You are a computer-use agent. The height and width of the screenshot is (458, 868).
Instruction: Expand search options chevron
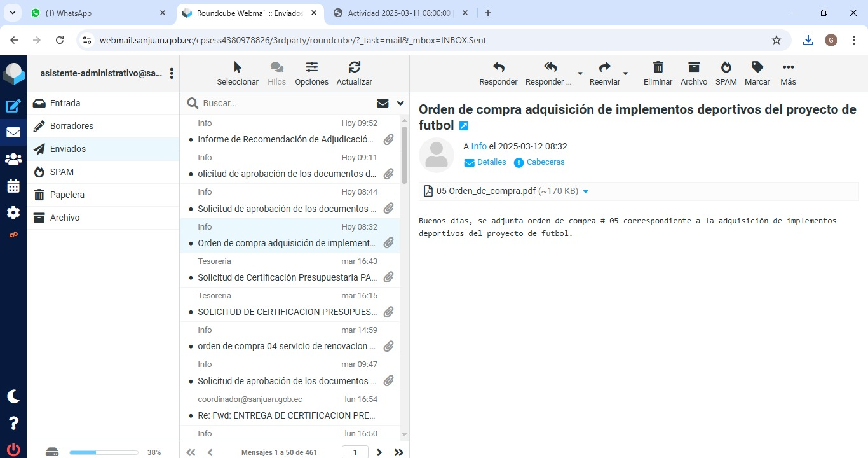click(x=400, y=103)
